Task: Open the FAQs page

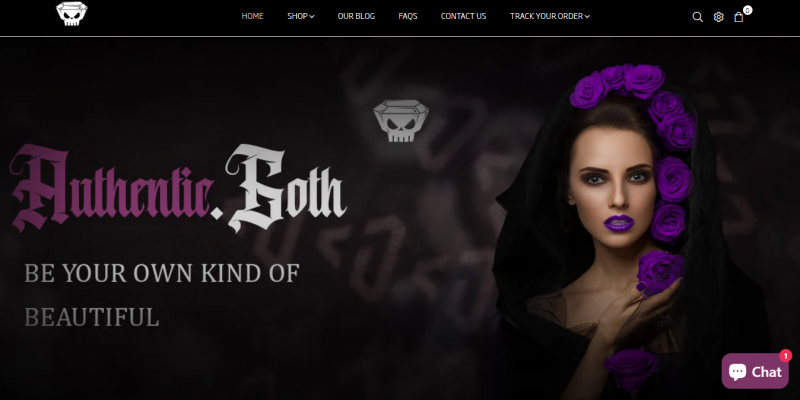Action: tap(408, 16)
